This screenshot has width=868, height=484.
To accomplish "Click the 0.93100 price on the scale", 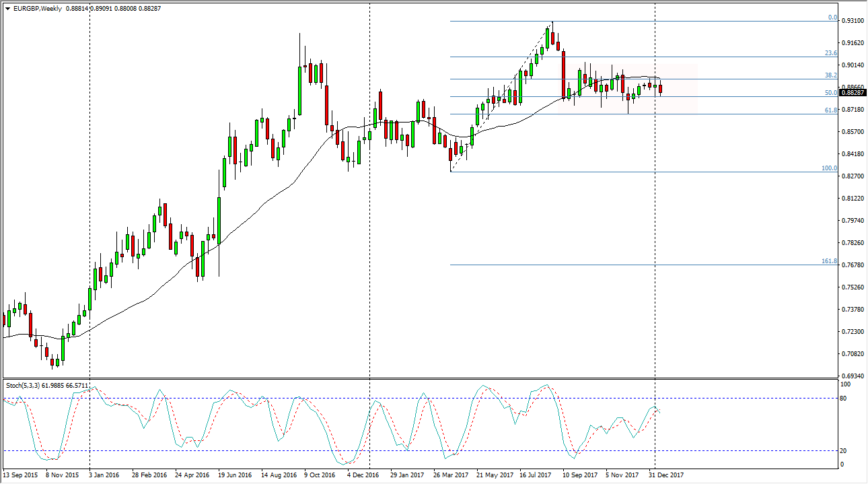I will (852, 21).
